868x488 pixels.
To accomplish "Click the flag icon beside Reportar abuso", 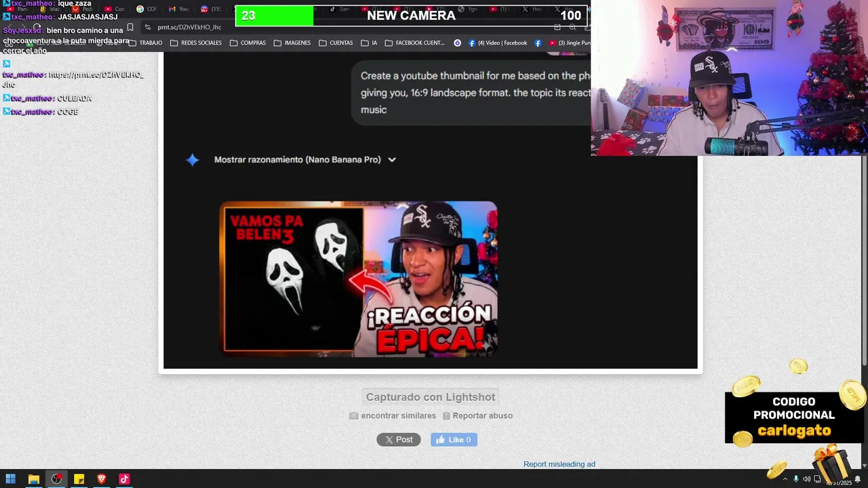I will click(x=446, y=415).
